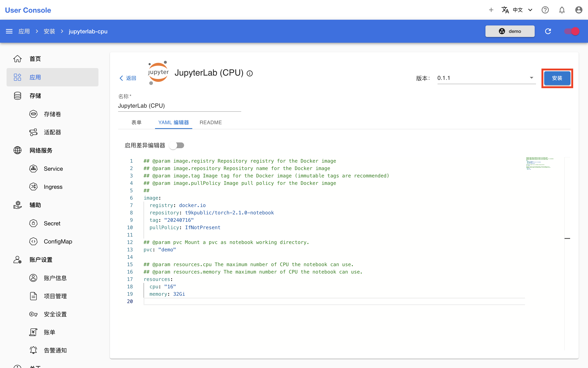The width and height of the screenshot is (588, 368).
Task: Click the home icon next to 首页
Action: tap(18, 59)
